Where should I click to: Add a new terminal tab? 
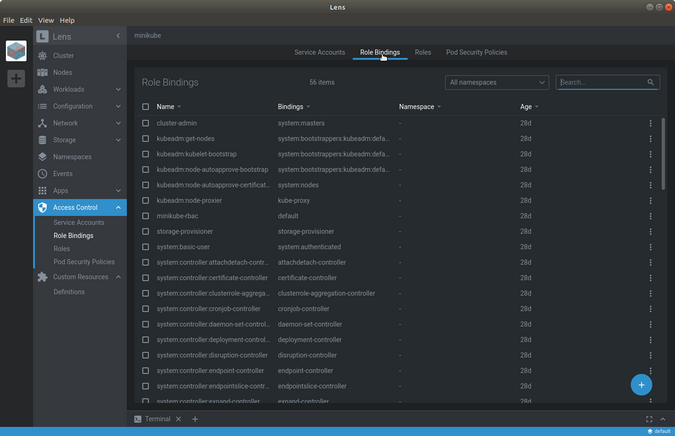(x=195, y=419)
